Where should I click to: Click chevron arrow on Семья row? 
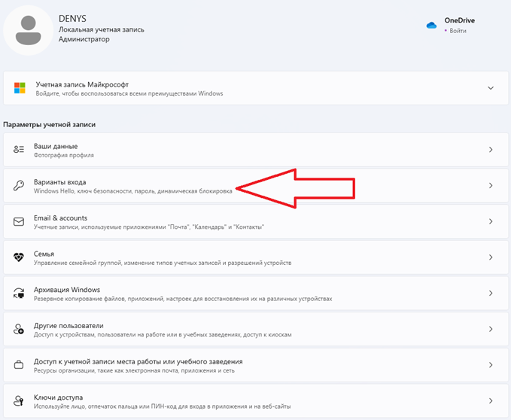pos(490,257)
